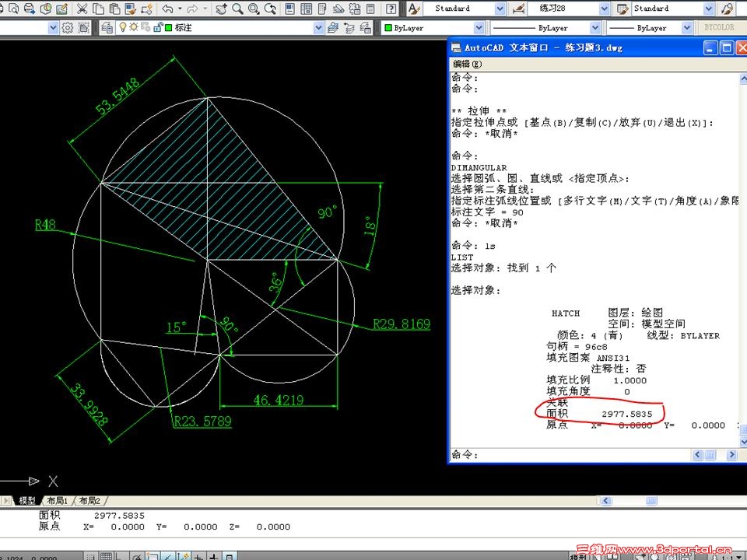Click the Redo arrow icon
The width and height of the screenshot is (747, 560).
pyautogui.click(x=192, y=8)
